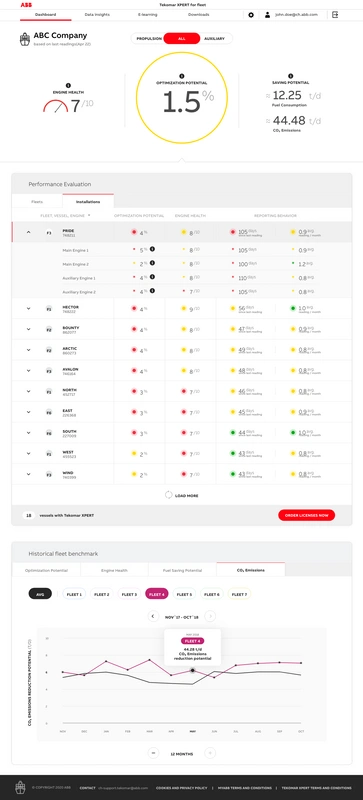Click the info icon above Engine Health

tap(68, 86)
